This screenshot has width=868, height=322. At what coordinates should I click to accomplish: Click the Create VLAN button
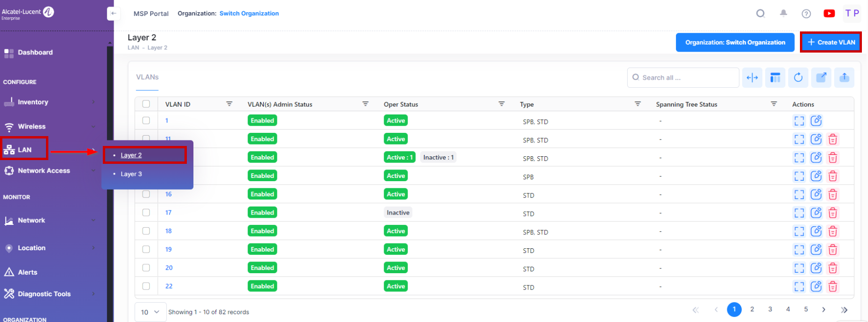[830, 42]
